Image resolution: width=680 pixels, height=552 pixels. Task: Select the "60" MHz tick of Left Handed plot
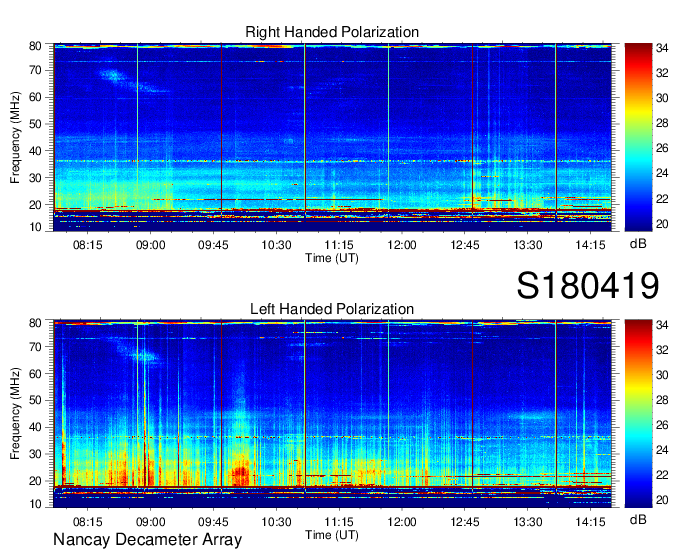coord(36,374)
